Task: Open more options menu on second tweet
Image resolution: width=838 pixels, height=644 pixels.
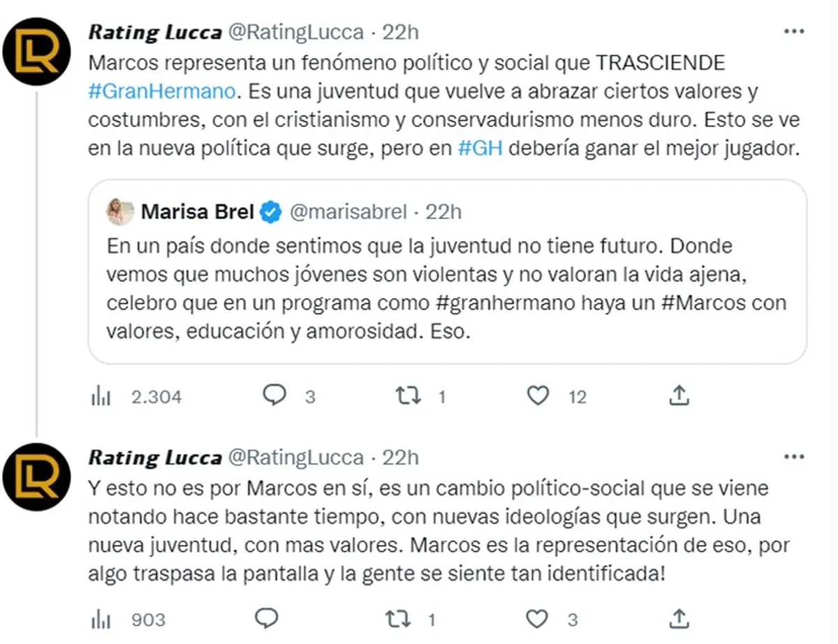Action: coord(795,457)
